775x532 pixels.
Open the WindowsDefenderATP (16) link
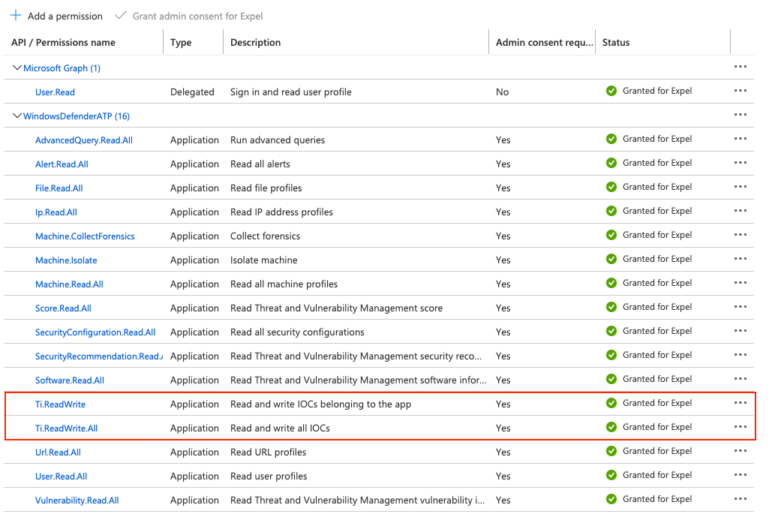77,116
